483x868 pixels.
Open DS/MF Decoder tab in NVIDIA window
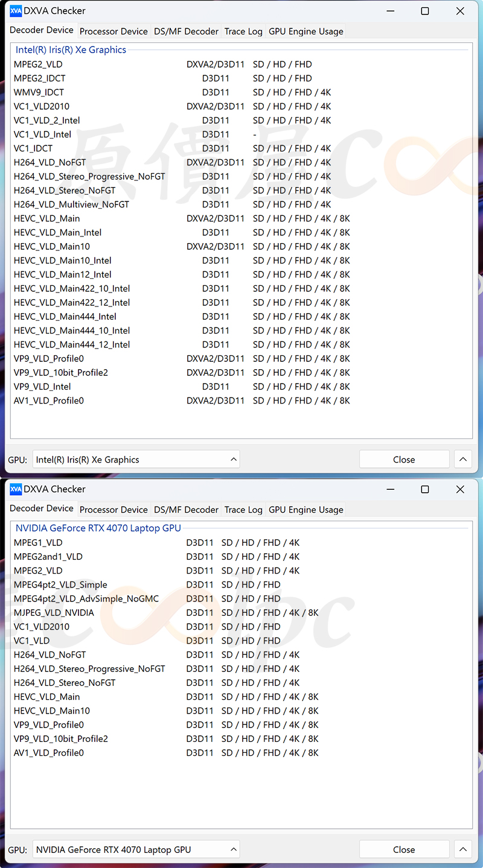coord(186,510)
